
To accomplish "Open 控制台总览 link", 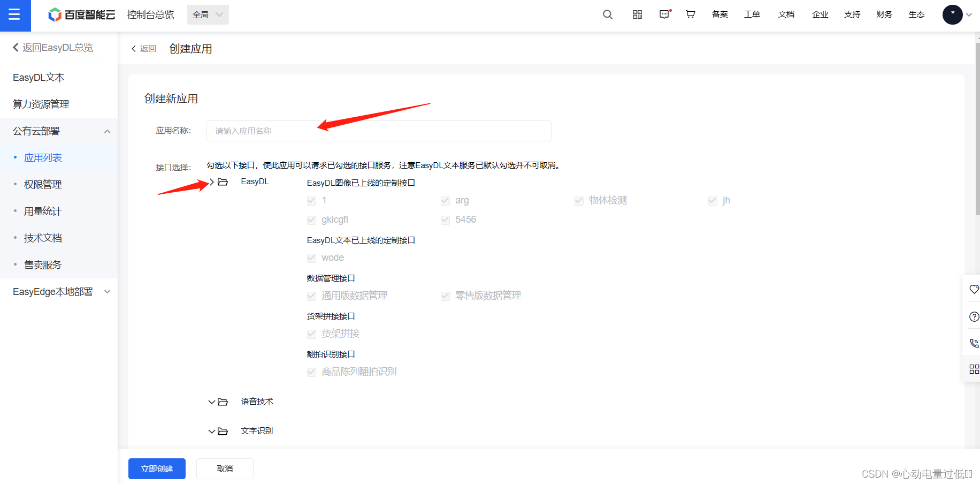I will (x=150, y=15).
